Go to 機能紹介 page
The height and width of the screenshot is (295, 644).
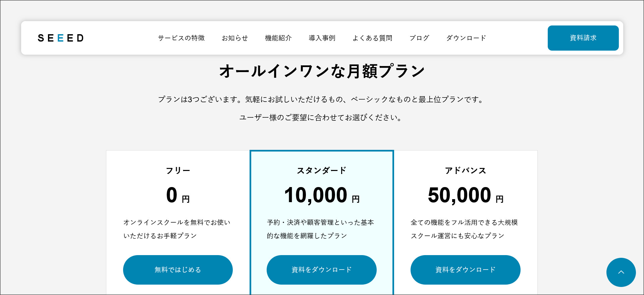point(278,38)
